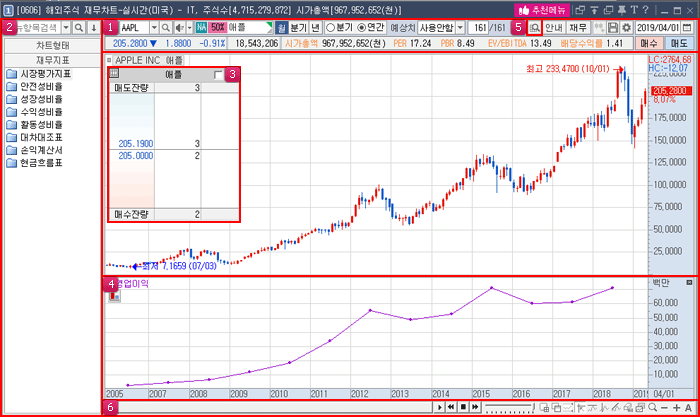Open the 시장평가지표 folder
The image size is (700, 417).
point(39,74)
